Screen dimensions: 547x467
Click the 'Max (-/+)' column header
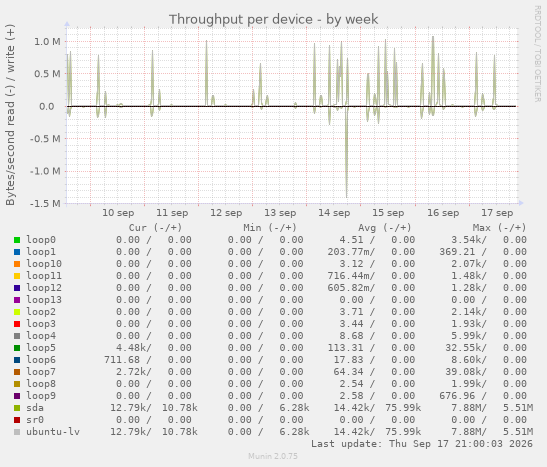499,228
